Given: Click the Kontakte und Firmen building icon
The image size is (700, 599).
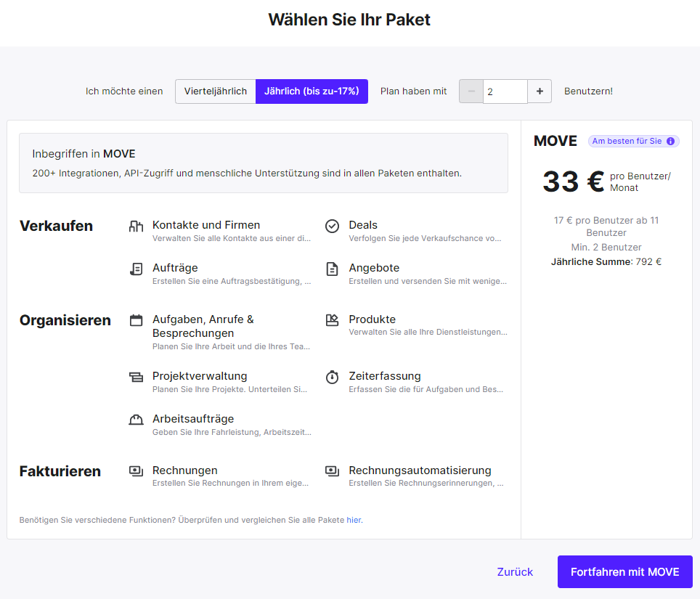Looking at the screenshot, I should pyautogui.click(x=137, y=227).
